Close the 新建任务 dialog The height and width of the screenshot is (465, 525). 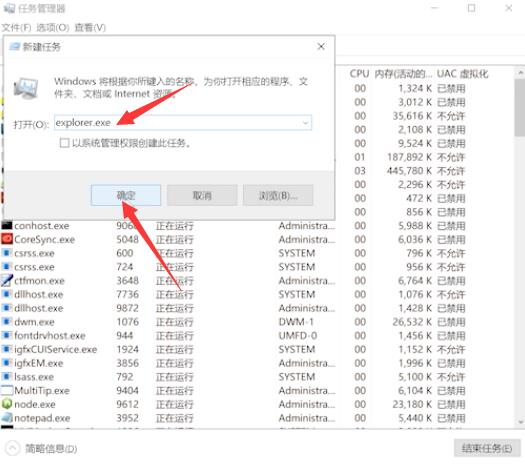coord(321,47)
